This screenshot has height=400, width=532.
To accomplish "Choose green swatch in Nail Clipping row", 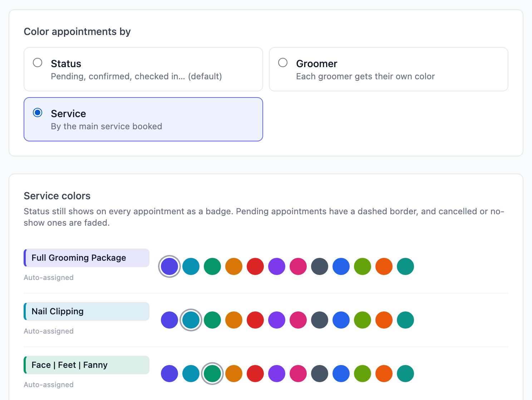I will pyautogui.click(x=212, y=320).
